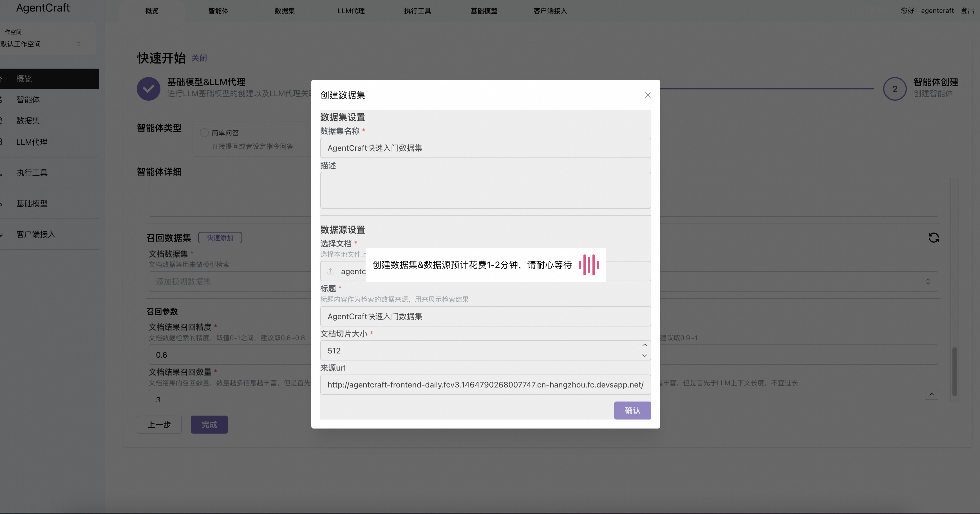Screen dimensions: 980x514
Task: Click the upload icon in 选择文档 field
Action: pos(330,271)
